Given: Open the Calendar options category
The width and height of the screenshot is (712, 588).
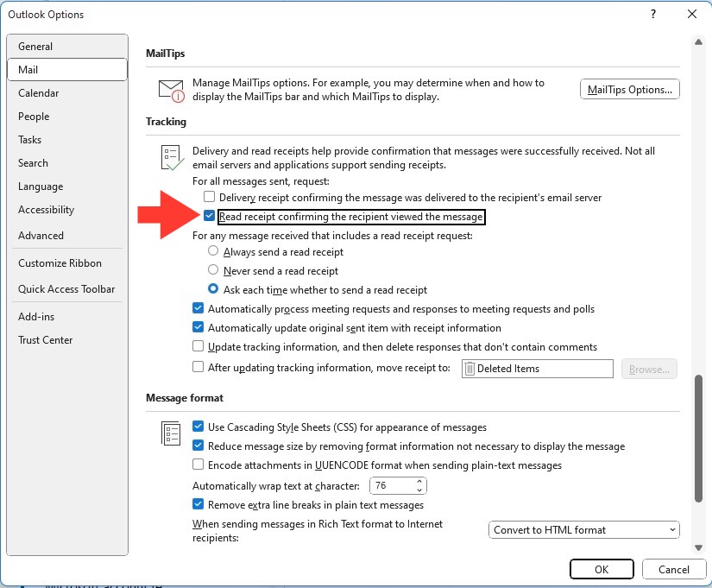Looking at the screenshot, I should 67,93.
